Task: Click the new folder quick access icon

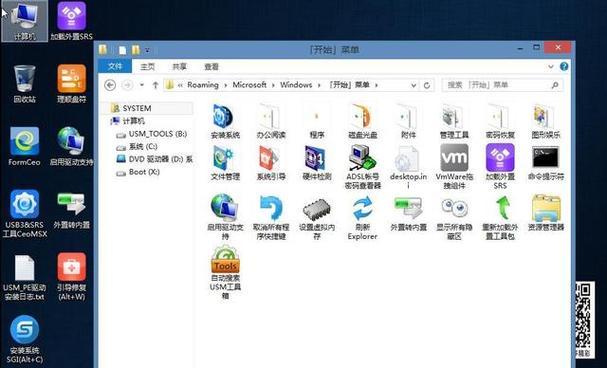Action: coord(135,50)
